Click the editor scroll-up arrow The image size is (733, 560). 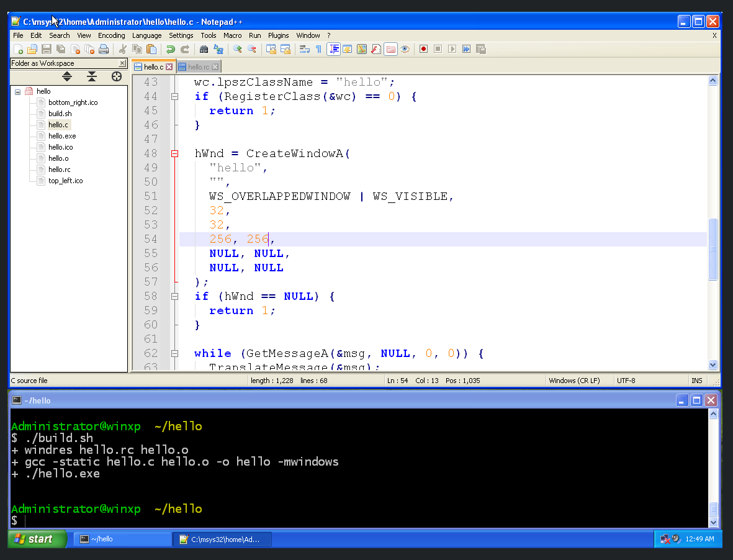coord(713,81)
